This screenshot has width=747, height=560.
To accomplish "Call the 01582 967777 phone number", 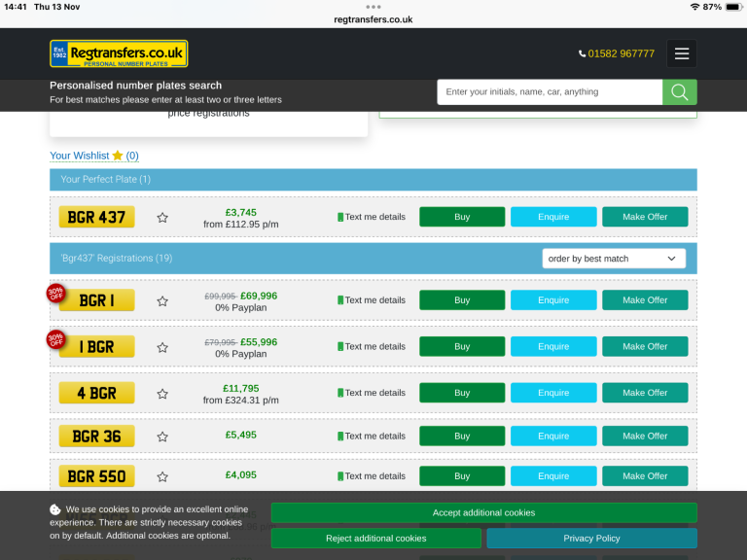I will (617, 53).
